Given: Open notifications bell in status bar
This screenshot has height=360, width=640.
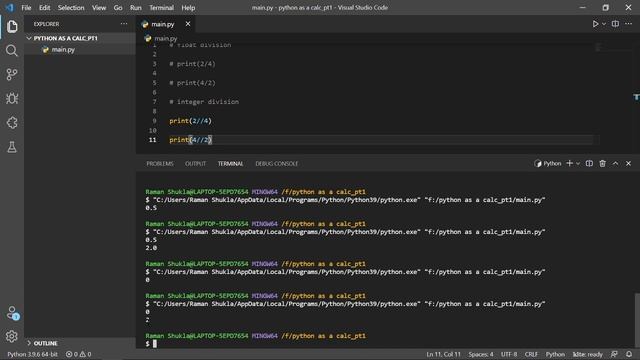Looking at the screenshot, I should point(629,354).
